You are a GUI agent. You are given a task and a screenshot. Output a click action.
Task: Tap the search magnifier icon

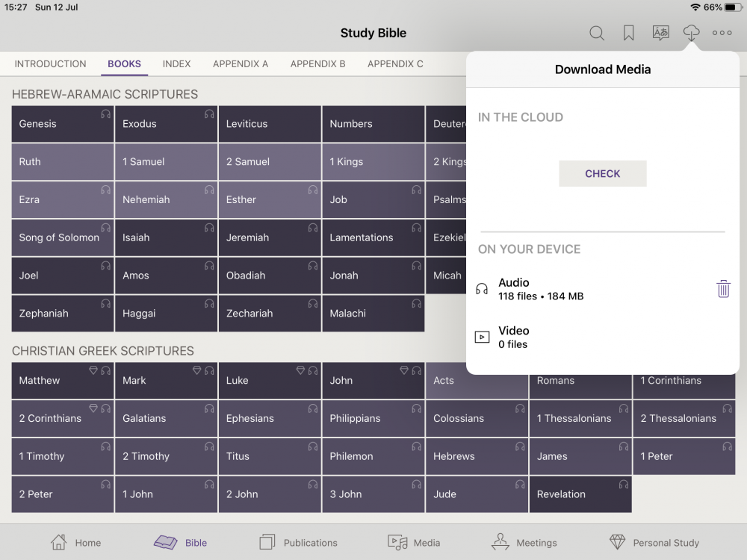(597, 33)
